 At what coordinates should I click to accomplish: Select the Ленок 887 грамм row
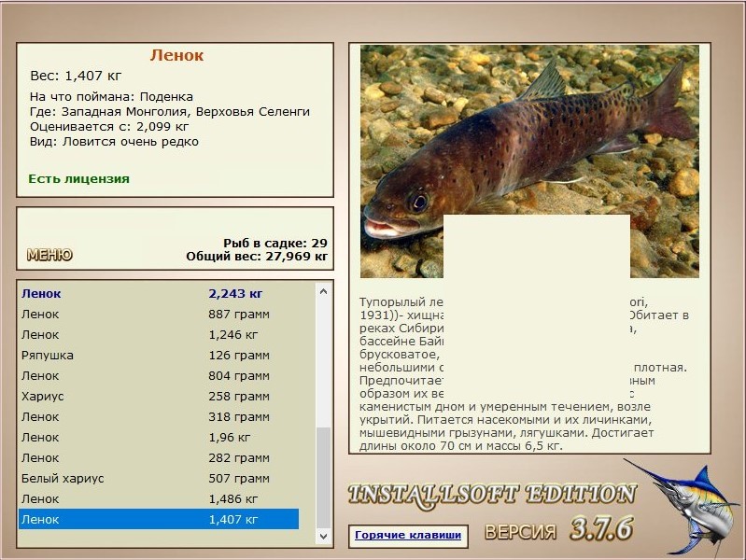coord(159,314)
